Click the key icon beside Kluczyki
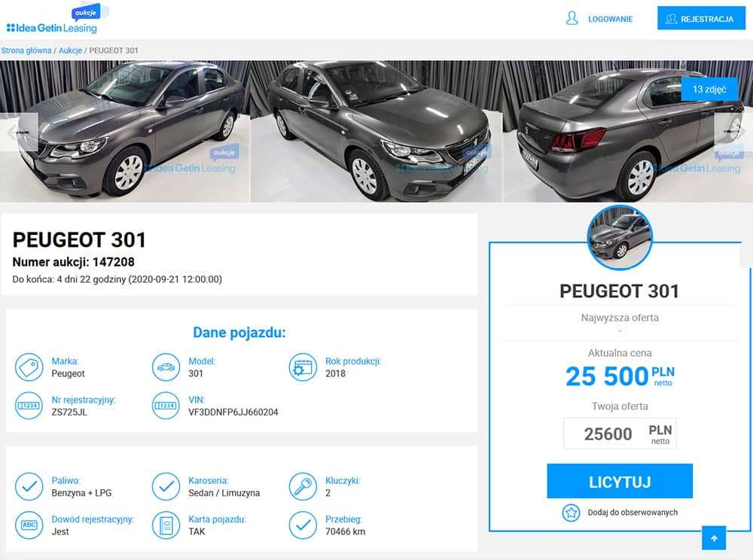The image size is (753, 560). click(x=303, y=486)
